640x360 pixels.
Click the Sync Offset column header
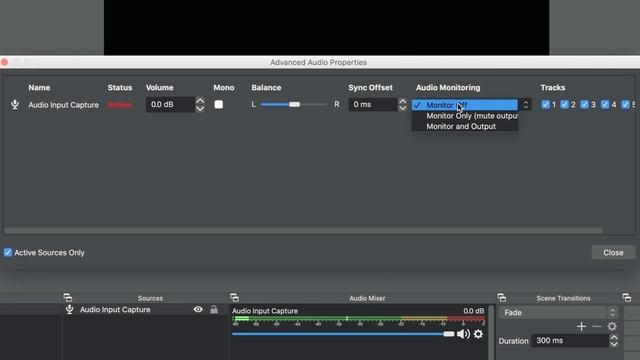click(370, 88)
